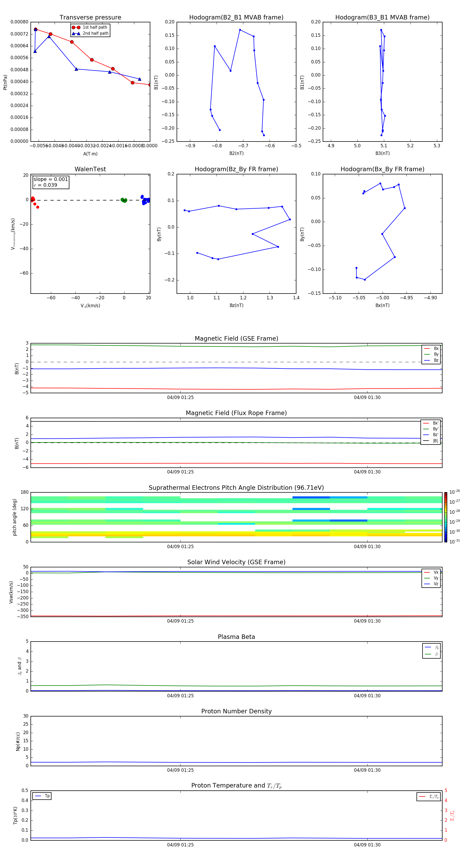Click the "Bx(nT)" x-axis label
Screen dimensions: 473x868
[x=382, y=305]
